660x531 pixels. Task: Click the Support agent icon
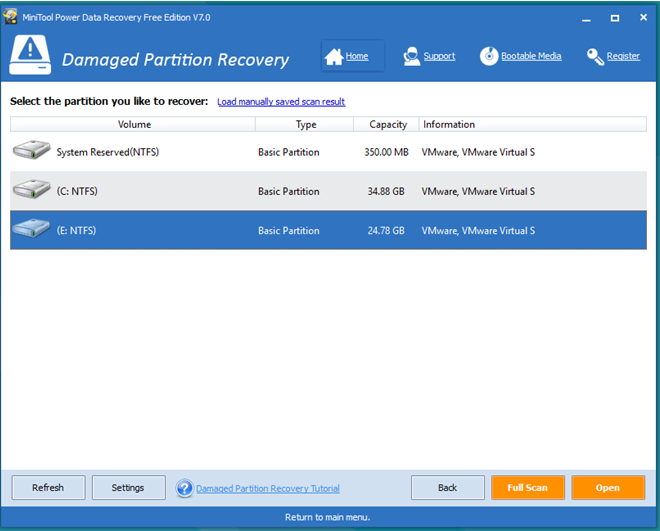[x=411, y=56]
